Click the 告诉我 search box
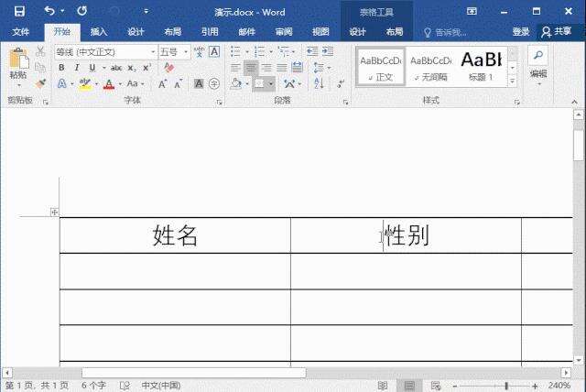The width and height of the screenshot is (586, 392). (445, 32)
